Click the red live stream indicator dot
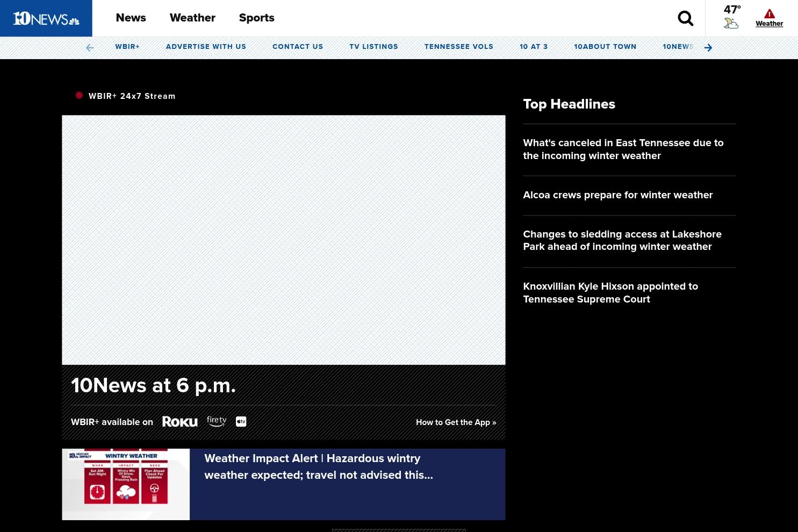Screen dimensions: 798x532 coord(79,95)
